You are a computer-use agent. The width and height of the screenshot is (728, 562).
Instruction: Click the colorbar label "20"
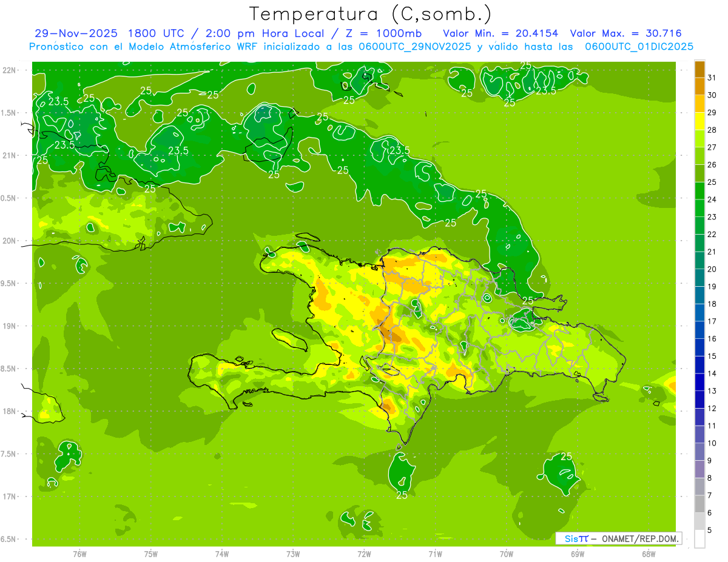tap(712, 269)
